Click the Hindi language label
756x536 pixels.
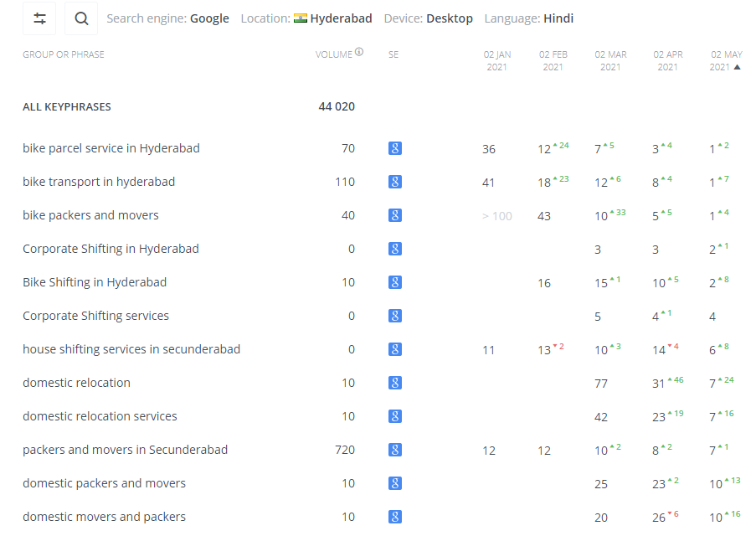pyautogui.click(x=558, y=18)
